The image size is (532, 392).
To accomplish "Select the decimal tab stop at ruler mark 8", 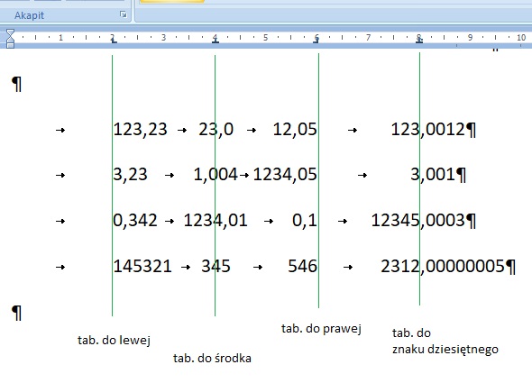I will [419, 41].
